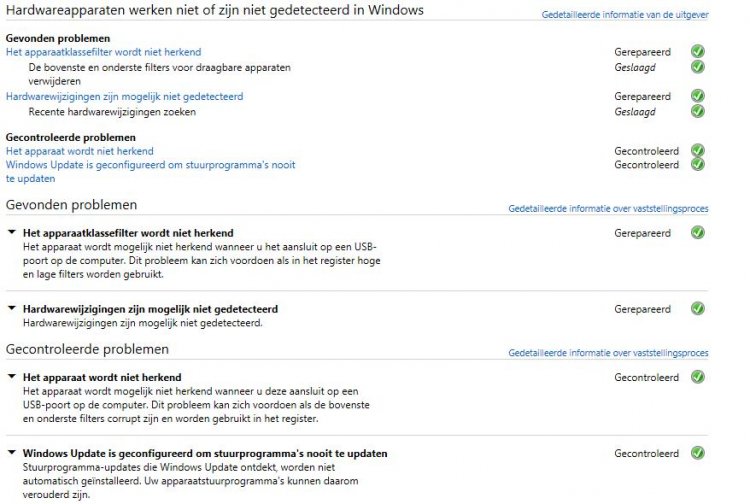
Task: Click checkmark icon for Hardwarewijzigingen summary link row
Action: coord(697,96)
